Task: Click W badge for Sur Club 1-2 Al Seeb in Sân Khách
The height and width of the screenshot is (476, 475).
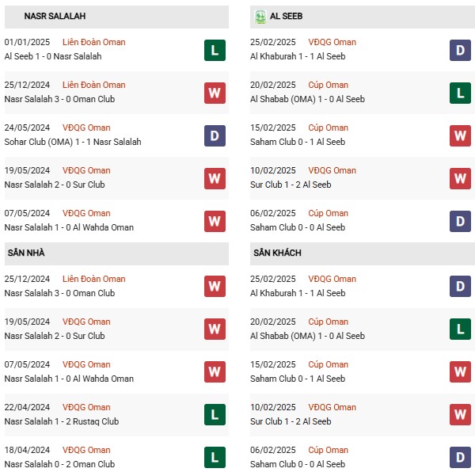Action: pyautogui.click(x=460, y=414)
